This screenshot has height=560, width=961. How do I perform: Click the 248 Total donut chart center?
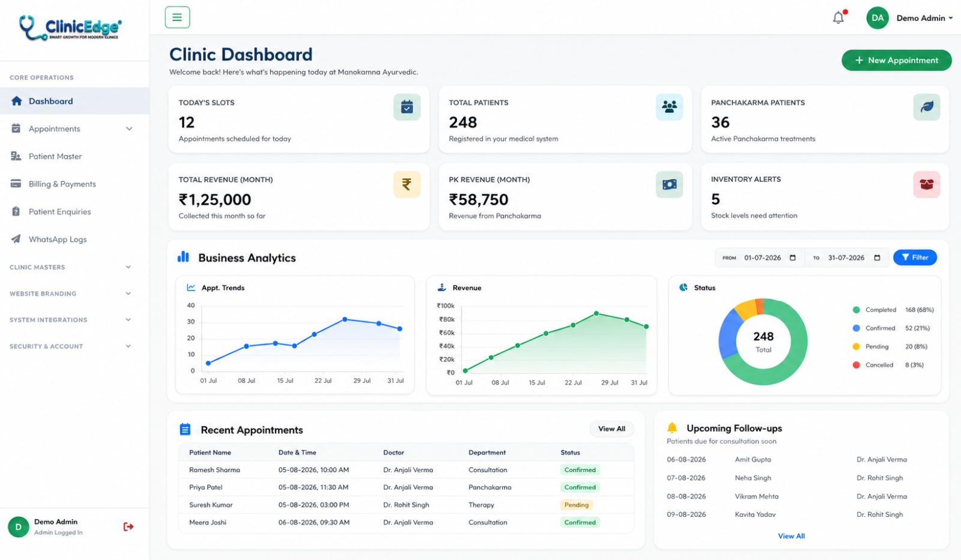[763, 342]
